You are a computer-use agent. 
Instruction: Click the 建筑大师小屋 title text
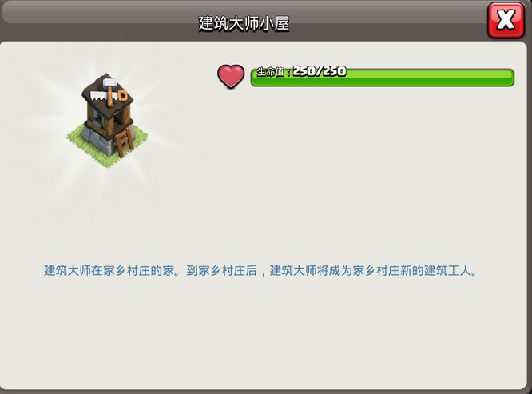(244, 24)
